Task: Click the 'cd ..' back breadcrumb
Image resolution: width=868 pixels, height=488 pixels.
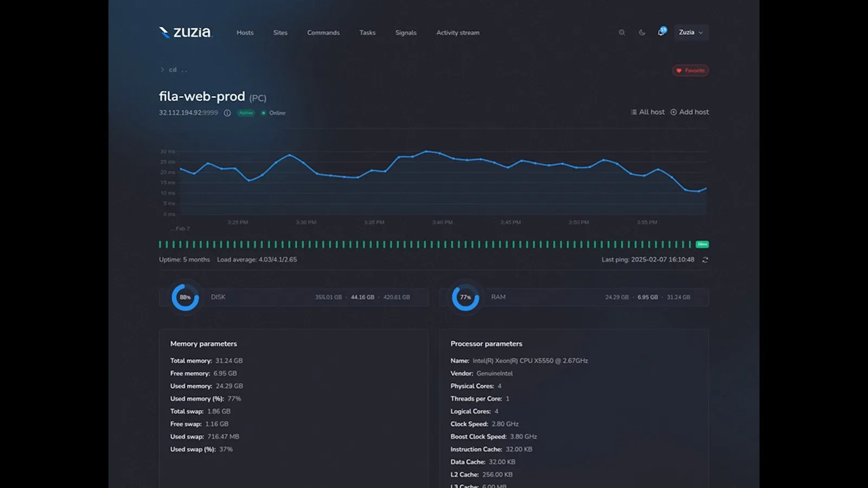Action: pos(174,69)
